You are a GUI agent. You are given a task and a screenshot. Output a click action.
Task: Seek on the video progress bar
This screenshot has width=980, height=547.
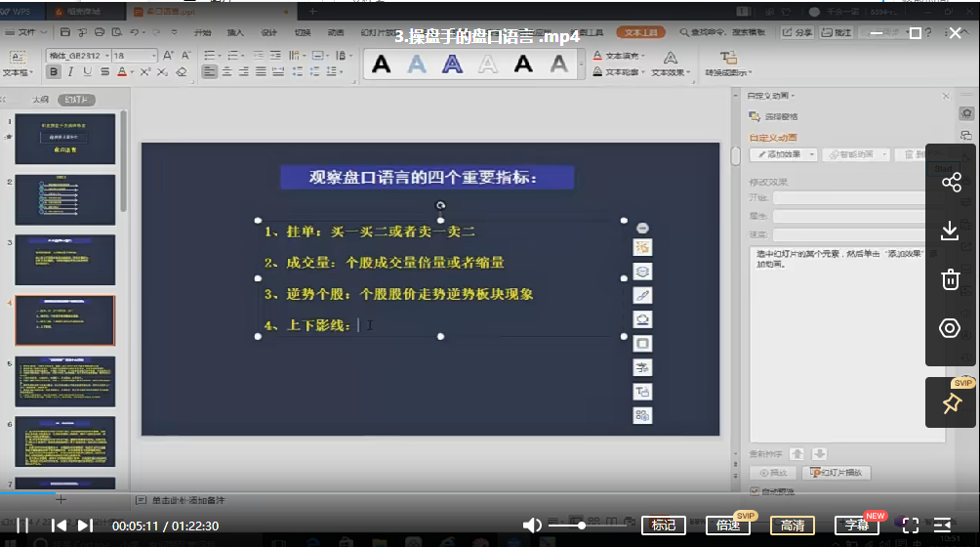(490, 494)
